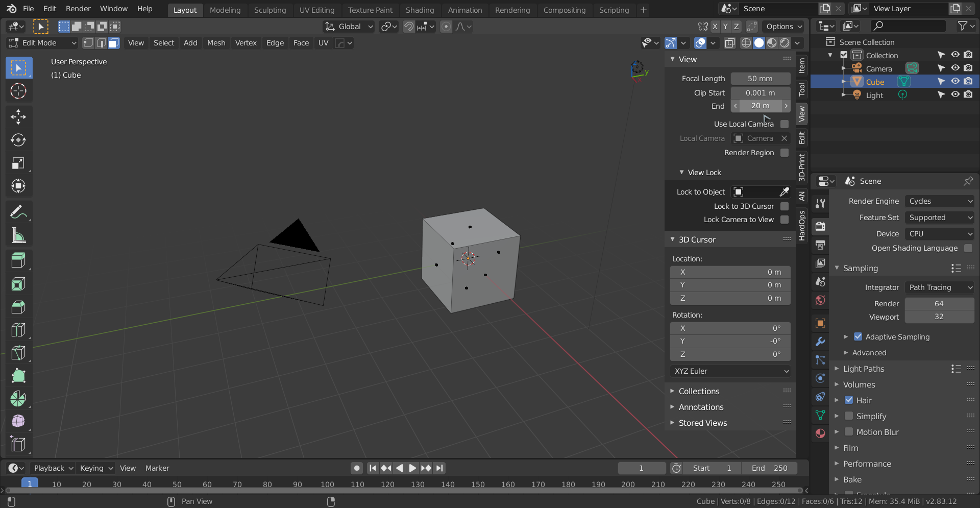
Task: Select the Annotate tool
Action: [18, 212]
